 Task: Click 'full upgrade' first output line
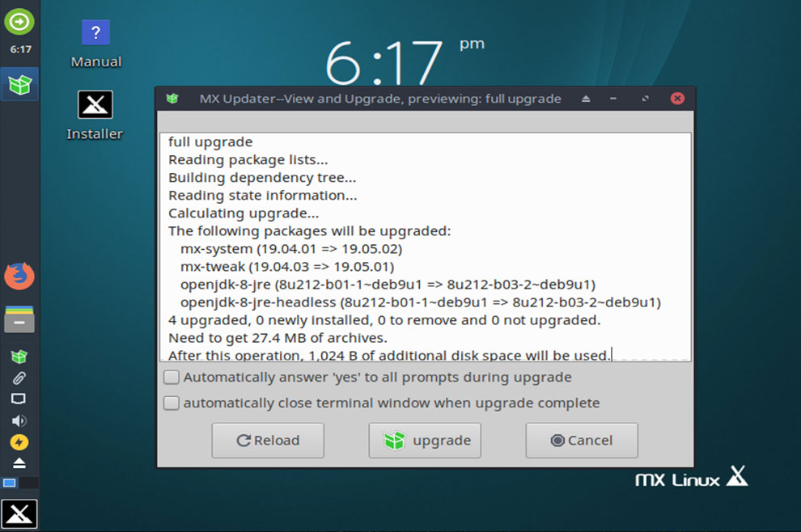(210, 142)
